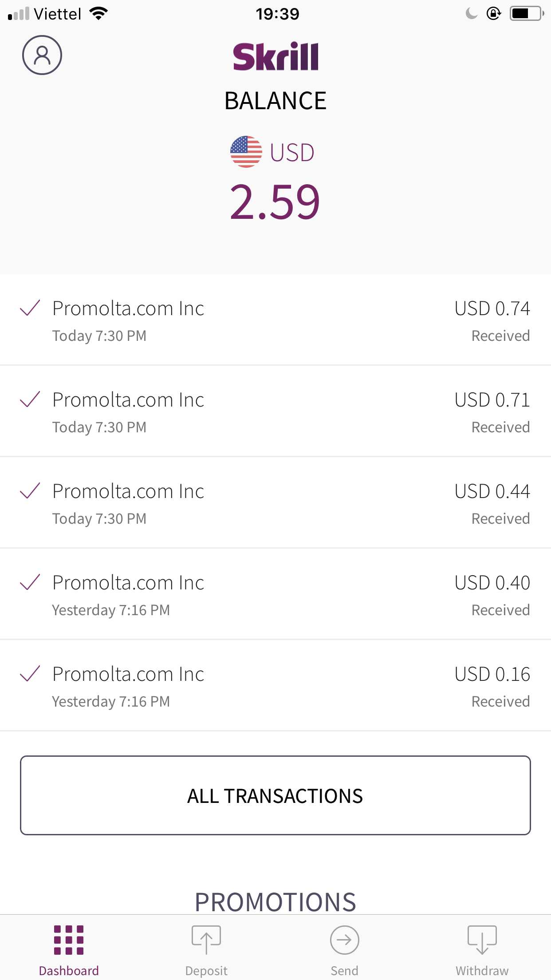
Task: Tap the Dashboard grid icon
Action: tap(69, 940)
